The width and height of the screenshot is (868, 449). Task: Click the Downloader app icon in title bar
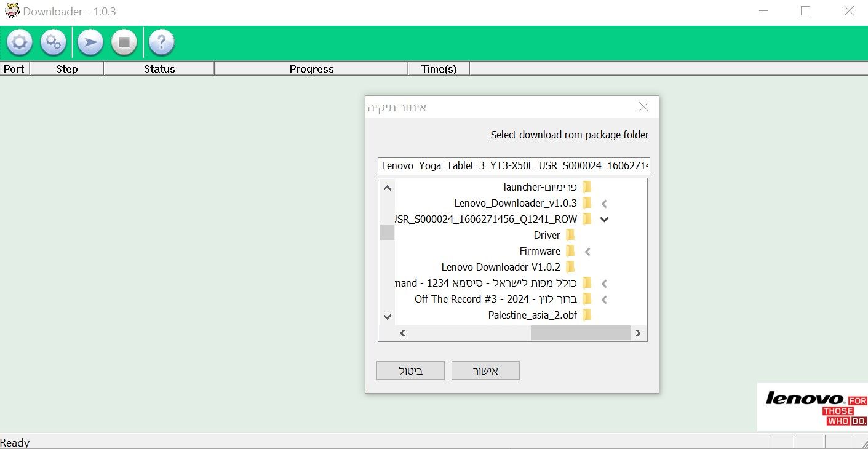(x=12, y=11)
